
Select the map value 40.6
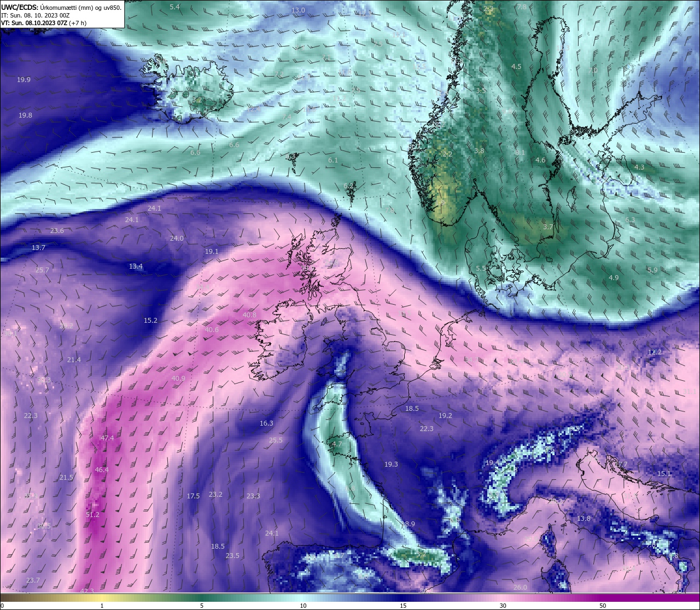click(x=212, y=329)
